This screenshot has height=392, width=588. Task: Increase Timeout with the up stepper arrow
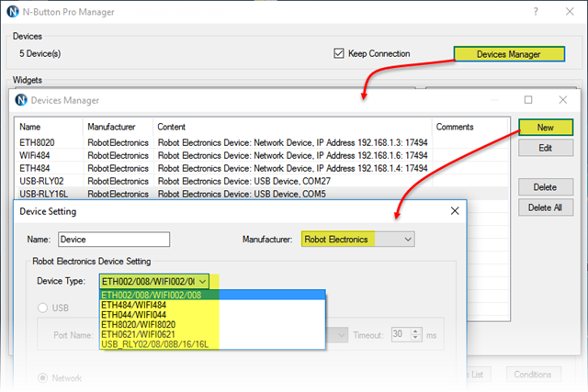[x=415, y=330]
